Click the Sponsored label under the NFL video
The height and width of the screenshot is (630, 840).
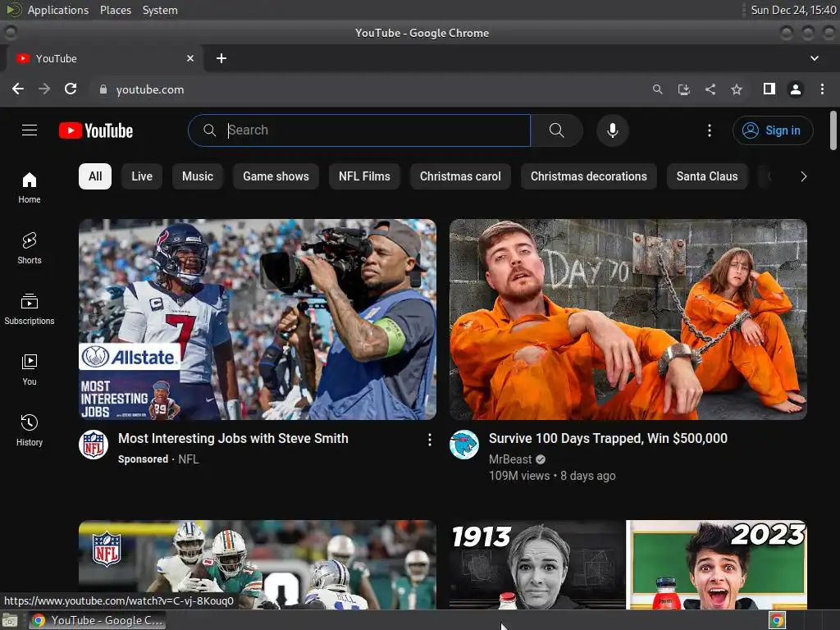pyautogui.click(x=143, y=459)
